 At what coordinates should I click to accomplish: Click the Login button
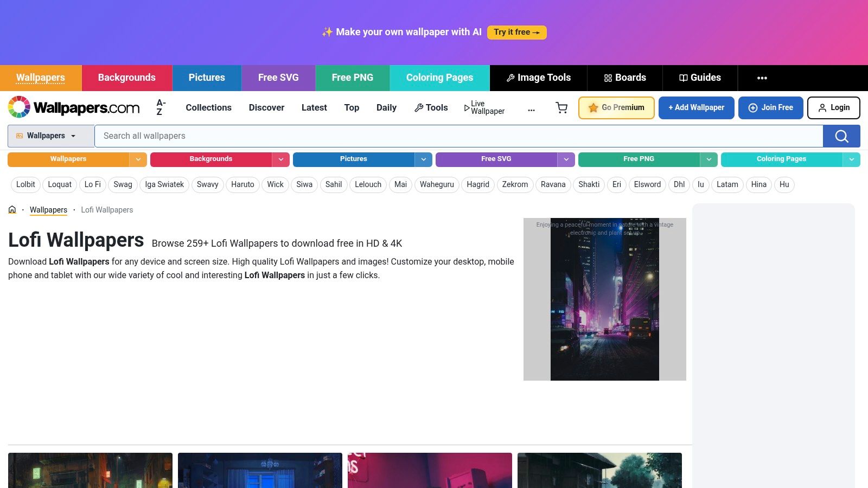(834, 108)
